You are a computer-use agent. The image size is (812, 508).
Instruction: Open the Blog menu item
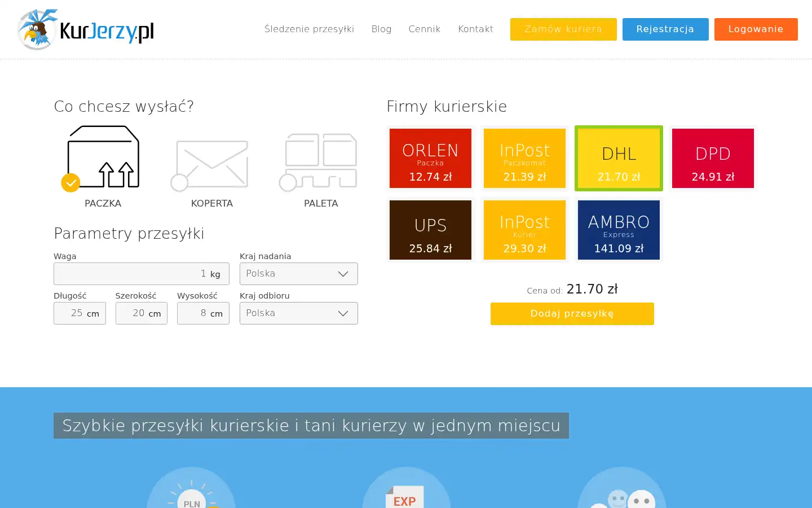tap(381, 29)
